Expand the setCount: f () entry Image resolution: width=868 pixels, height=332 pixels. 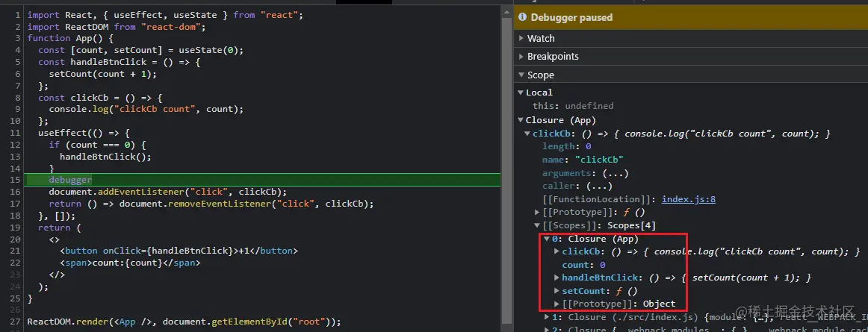(557, 290)
